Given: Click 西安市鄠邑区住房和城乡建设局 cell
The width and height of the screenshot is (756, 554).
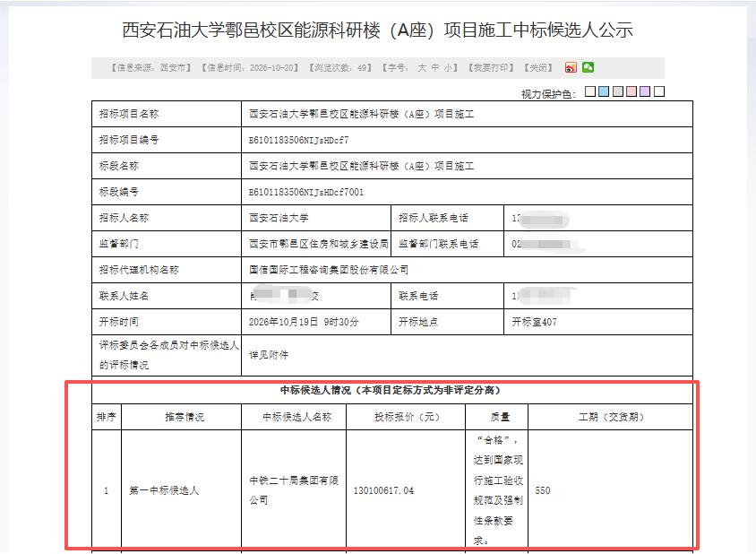Looking at the screenshot, I should 316,244.
